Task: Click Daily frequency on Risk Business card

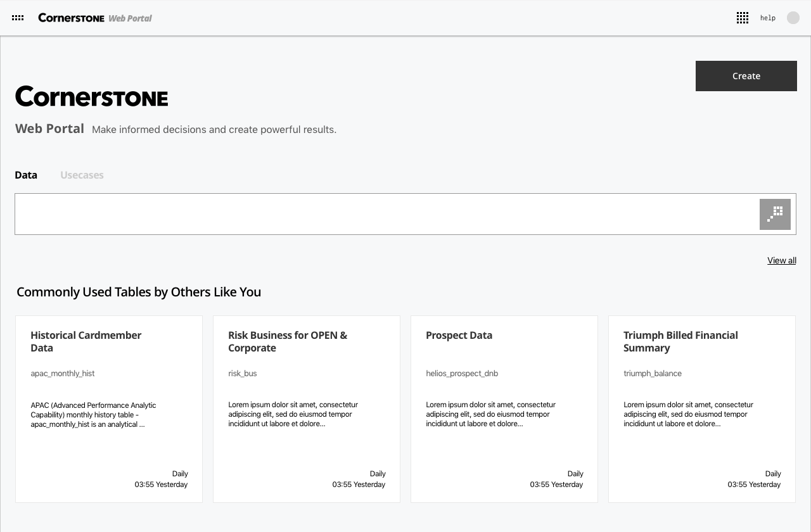Action: (378, 474)
